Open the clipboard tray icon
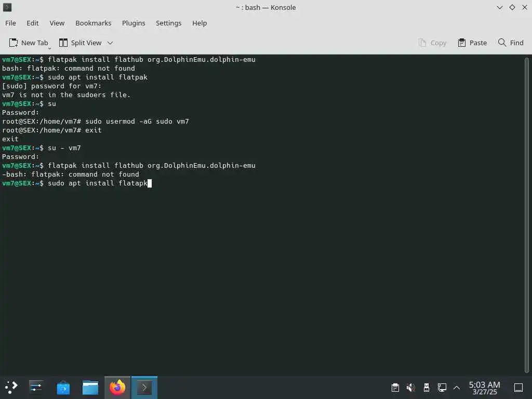This screenshot has width=532, height=399. 395,388
